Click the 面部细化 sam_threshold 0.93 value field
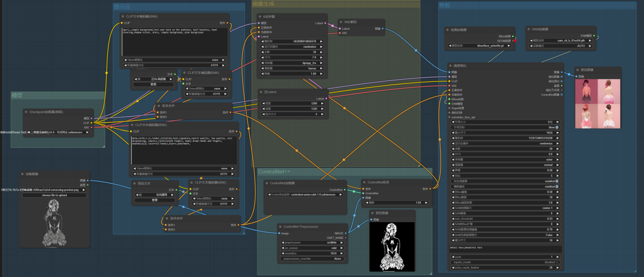This screenshot has width=644, height=277. tap(506, 219)
